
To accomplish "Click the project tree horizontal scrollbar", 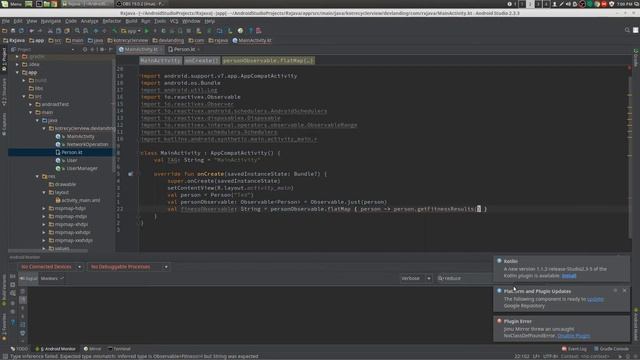I will pyautogui.click(x=48, y=251).
